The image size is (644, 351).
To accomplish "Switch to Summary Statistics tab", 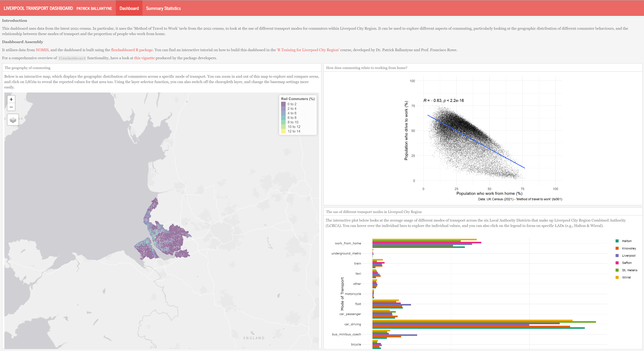I will tap(163, 8).
